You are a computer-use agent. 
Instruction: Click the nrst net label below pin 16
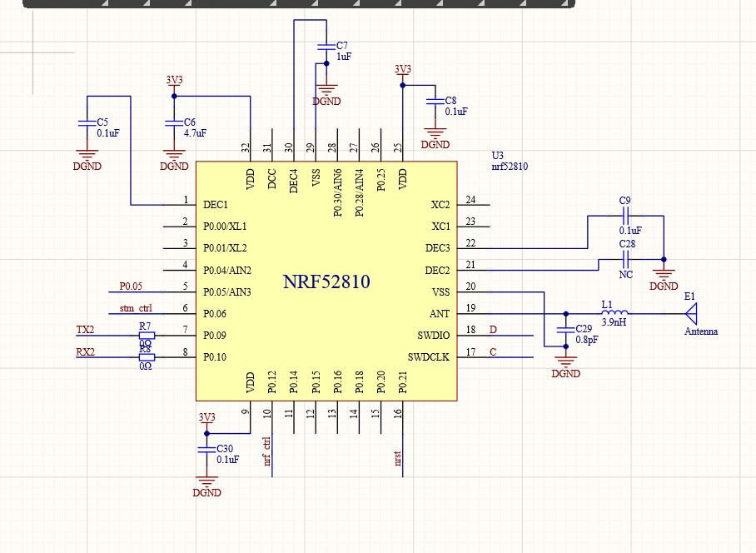pyautogui.click(x=398, y=457)
